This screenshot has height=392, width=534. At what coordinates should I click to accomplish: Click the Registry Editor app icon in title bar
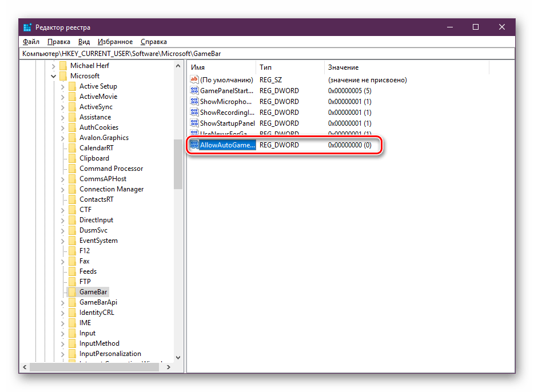click(x=27, y=27)
